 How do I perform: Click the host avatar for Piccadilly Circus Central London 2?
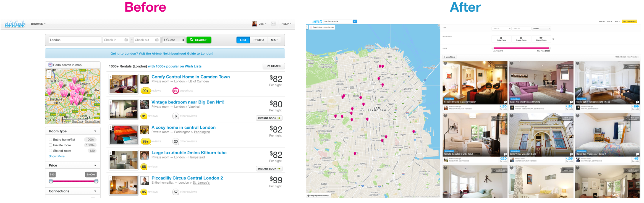point(145,181)
